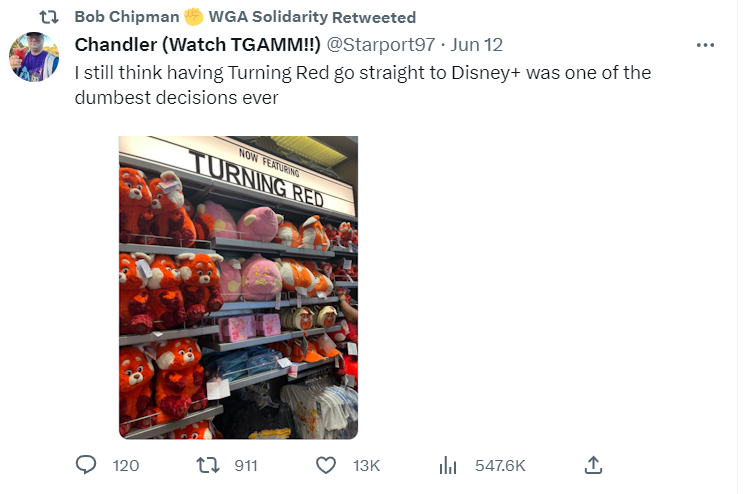Image resolution: width=748 pixels, height=494 pixels.
Task: Click the reply speech bubble icon
Action: [87, 465]
